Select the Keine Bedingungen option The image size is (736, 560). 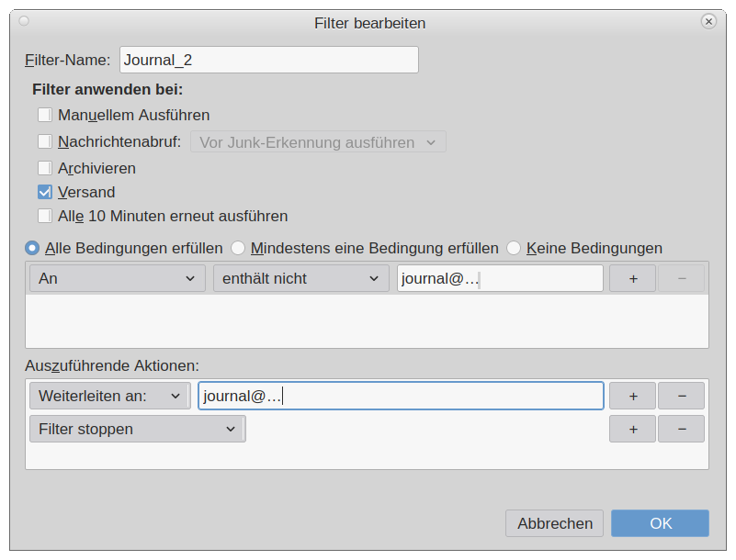pyautogui.click(x=514, y=248)
